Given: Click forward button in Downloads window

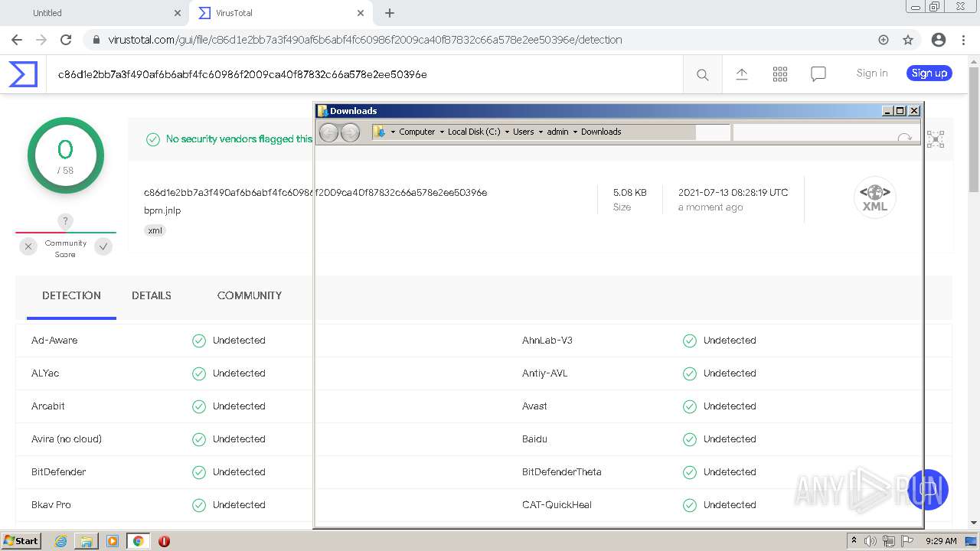Looking at the screenshot, I should coord(350,132).
